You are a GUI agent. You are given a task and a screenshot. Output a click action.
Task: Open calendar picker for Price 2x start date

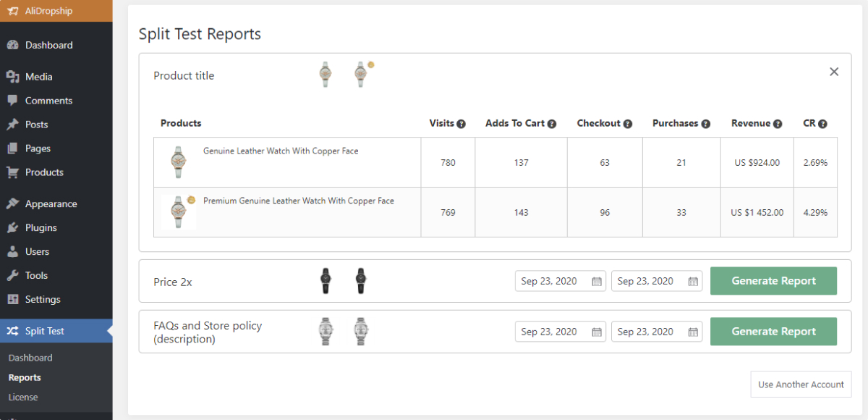tap(597, 282)
